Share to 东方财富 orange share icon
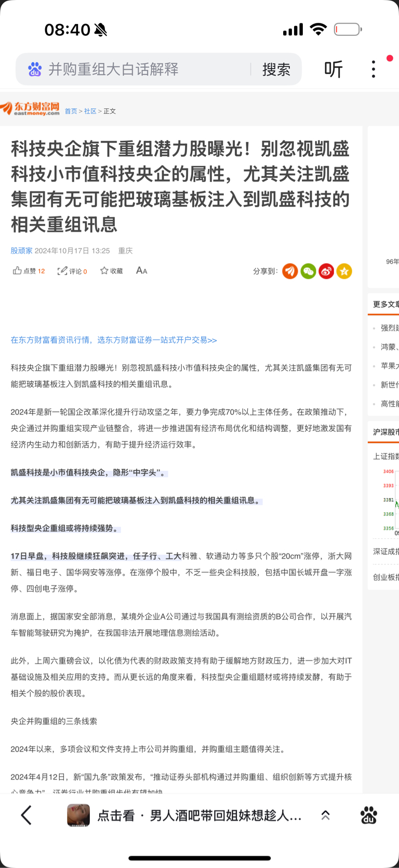The height and width of the screenshot is (868, 399). pos(290,271)
